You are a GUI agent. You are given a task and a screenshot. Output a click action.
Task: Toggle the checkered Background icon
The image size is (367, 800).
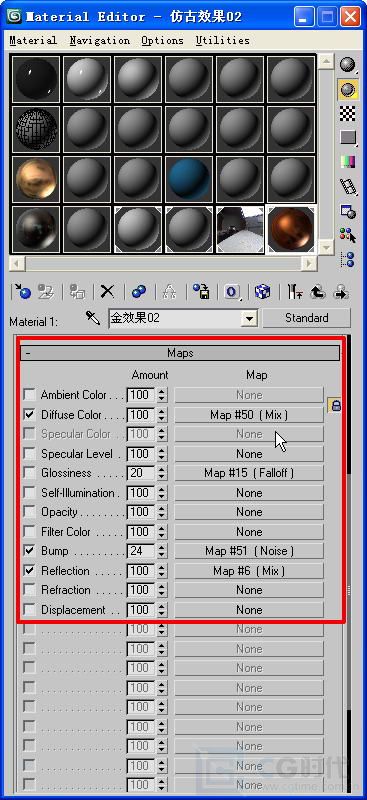point(348,113)
